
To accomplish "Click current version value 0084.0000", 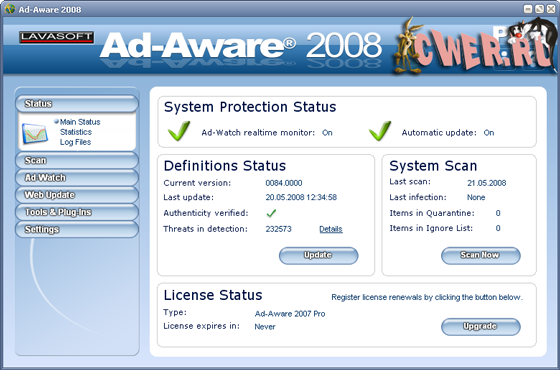I will click(284, 183).
